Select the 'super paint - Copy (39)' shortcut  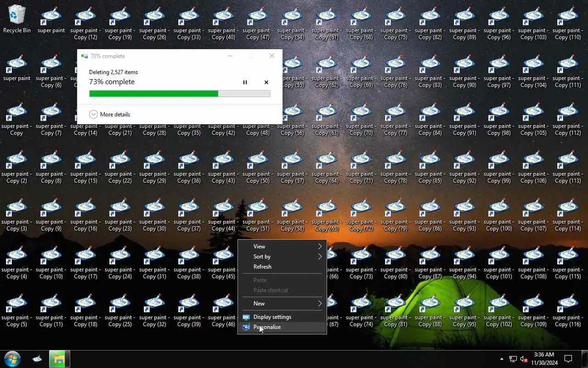[189, 310]
